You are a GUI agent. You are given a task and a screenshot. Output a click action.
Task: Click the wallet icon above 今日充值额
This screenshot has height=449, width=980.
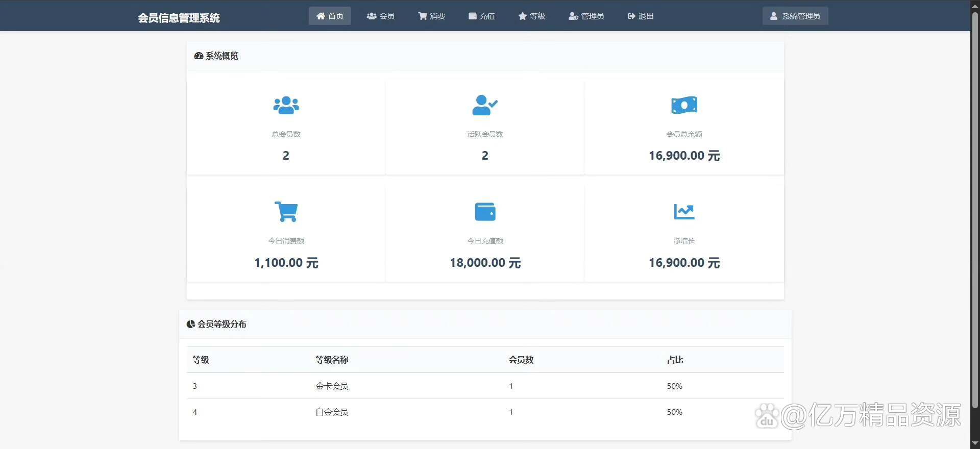point(485,212)
